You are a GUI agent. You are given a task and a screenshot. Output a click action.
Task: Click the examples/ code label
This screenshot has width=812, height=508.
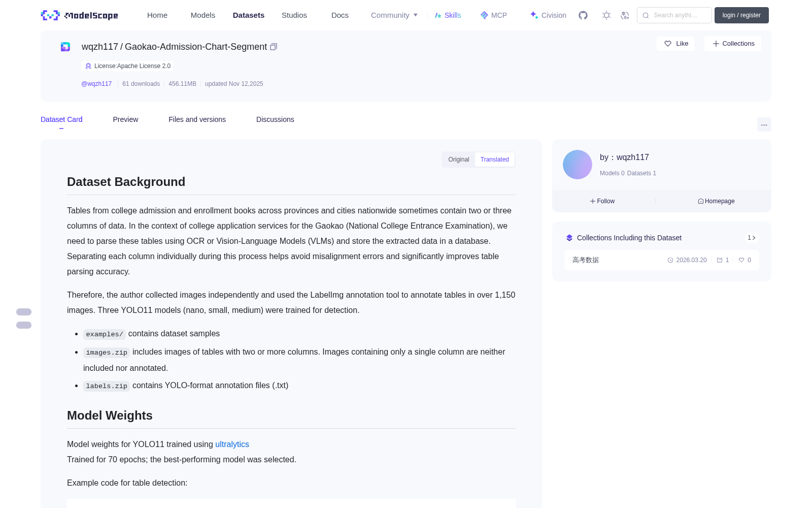point(105,334)
